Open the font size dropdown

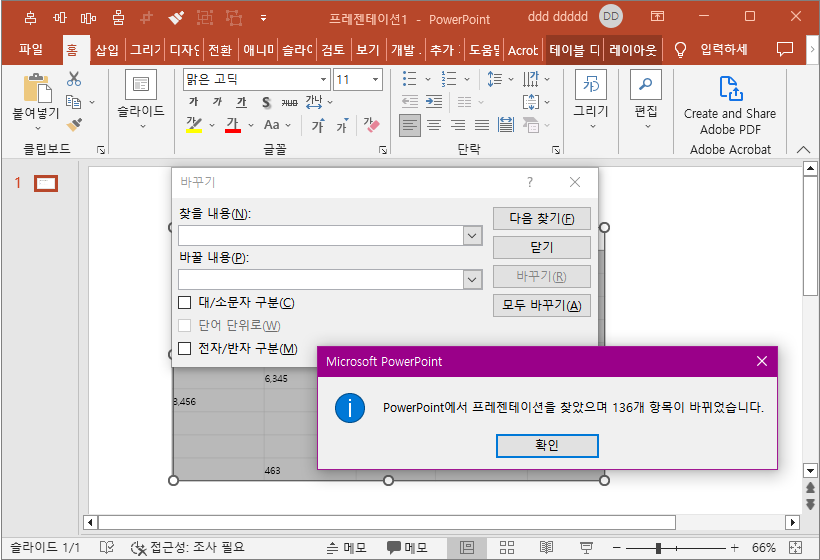tap(375, 79)
